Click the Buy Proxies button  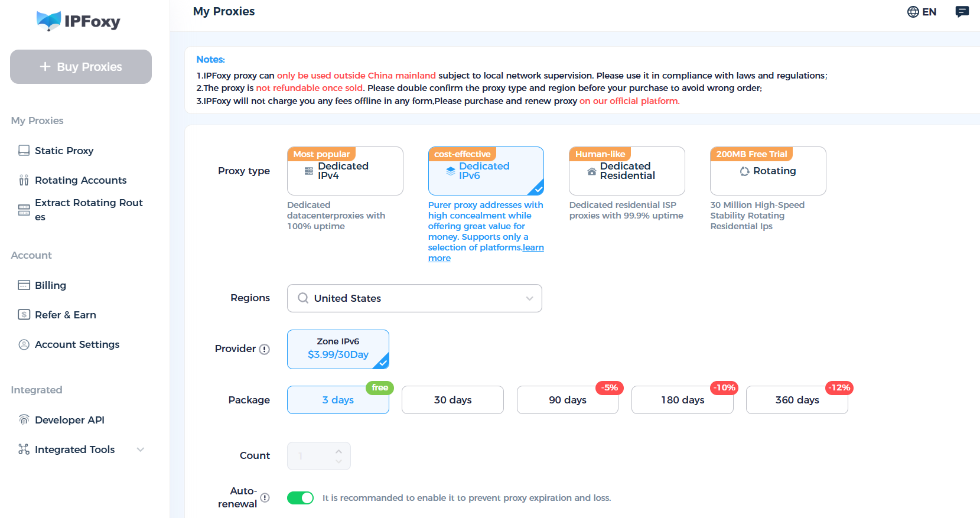click(81, 67)
